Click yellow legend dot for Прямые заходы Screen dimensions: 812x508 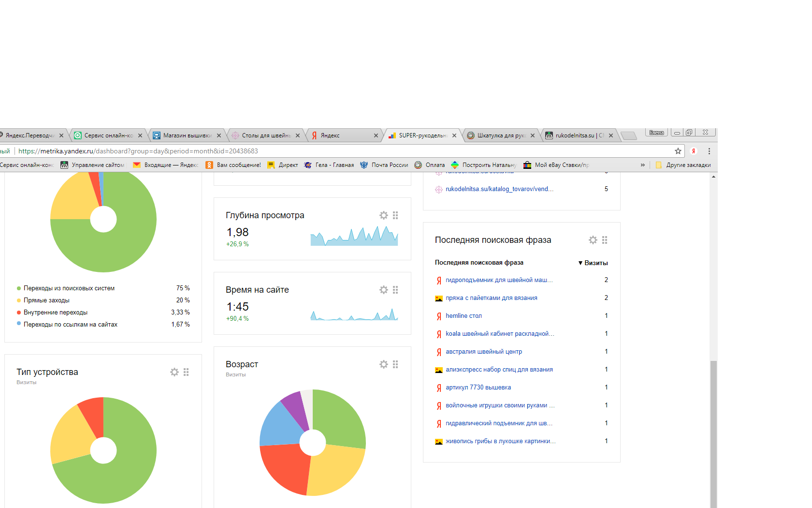click(x=19, y=300)
